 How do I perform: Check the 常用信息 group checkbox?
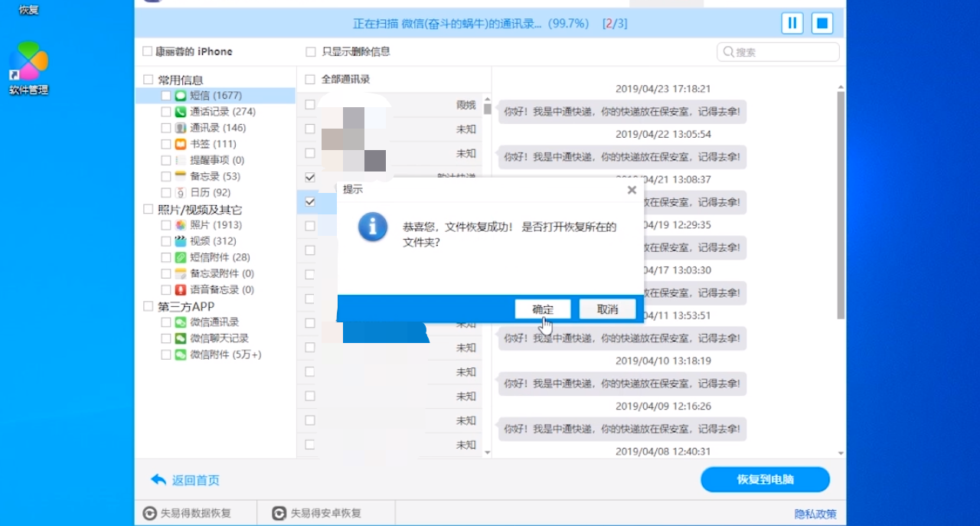(148, 80)
